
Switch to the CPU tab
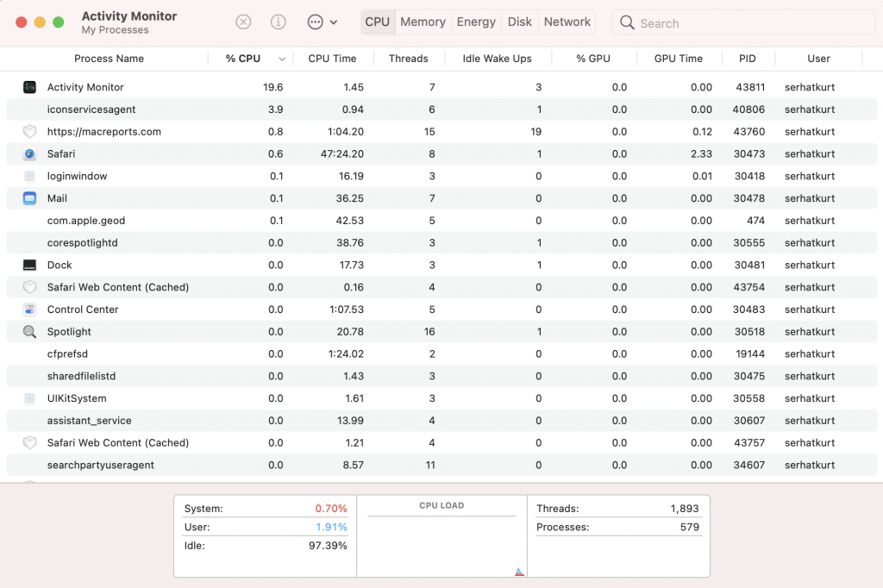378,22
